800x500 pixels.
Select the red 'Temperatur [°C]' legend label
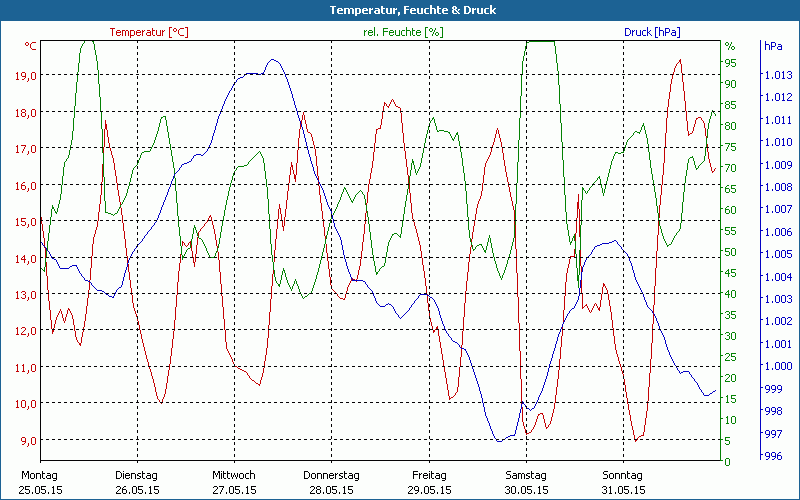coord(149,32)
